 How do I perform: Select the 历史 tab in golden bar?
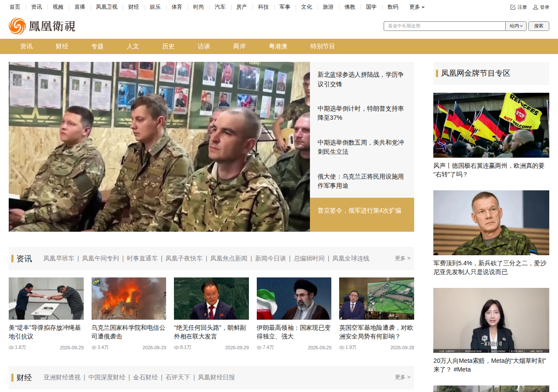point(168,46)
